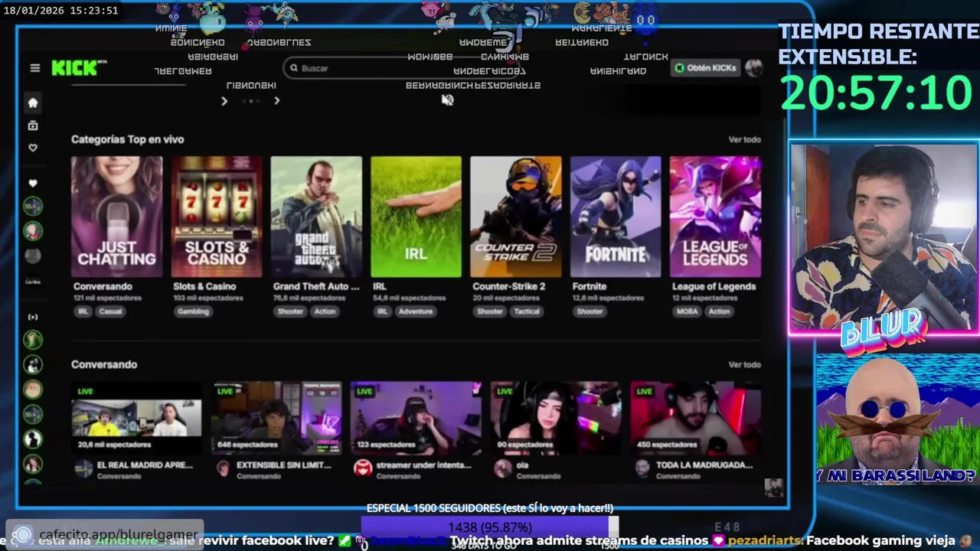Screen dimensions: 980x551
Task: Open the Slots & Casino category cover
Action: [217, 217]
